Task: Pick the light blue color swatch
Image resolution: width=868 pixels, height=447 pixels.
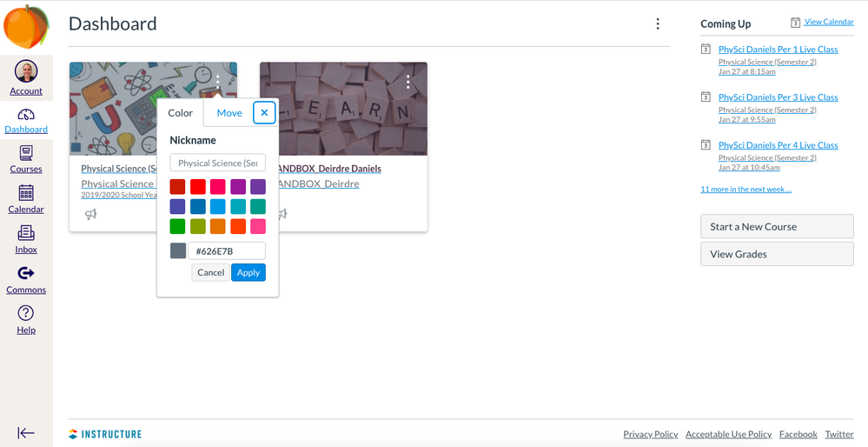Action: [217, 207]
